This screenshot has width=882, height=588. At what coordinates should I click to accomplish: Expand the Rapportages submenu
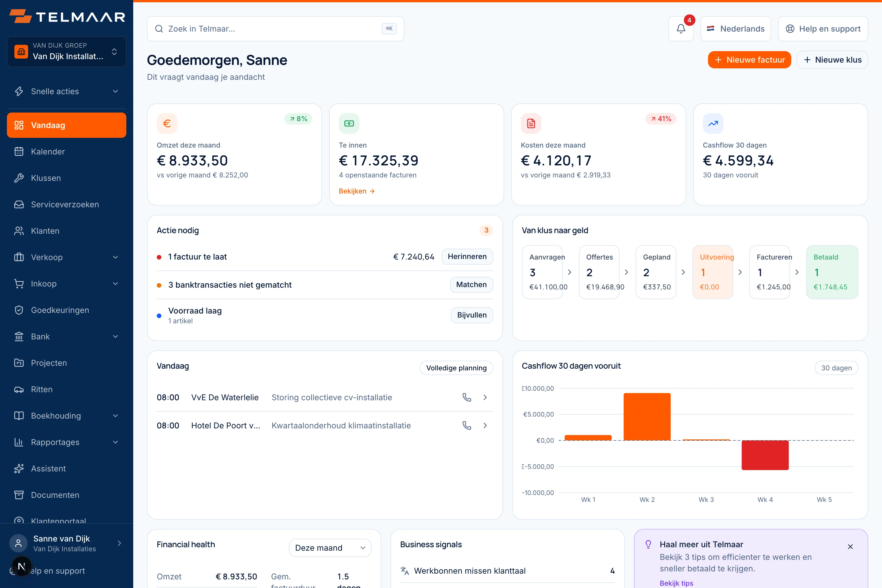(67, 442)
